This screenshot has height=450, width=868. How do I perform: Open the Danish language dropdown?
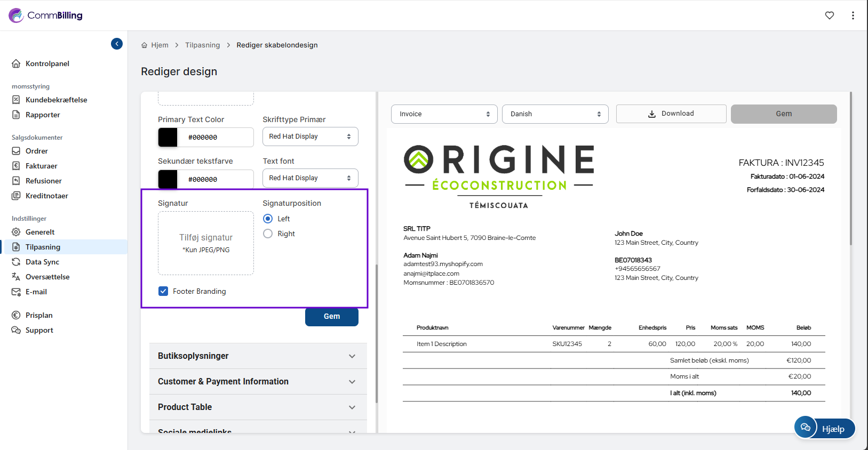pyautogui.click(x=555, y=114)
